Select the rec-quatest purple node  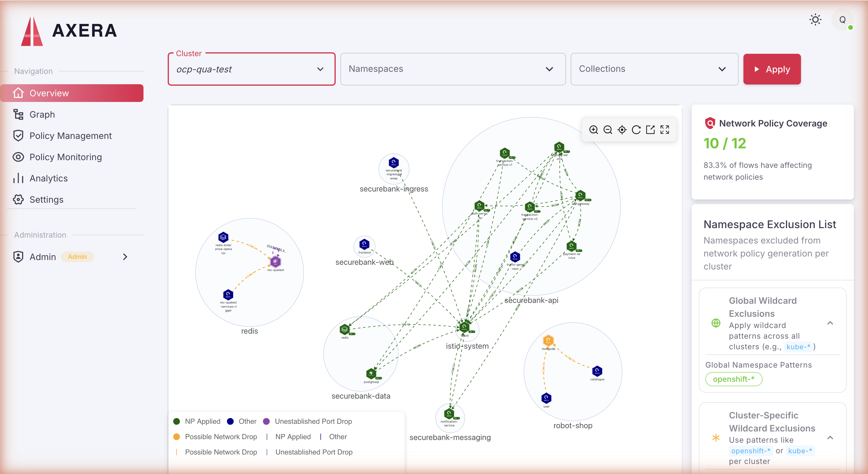point(275,262)
